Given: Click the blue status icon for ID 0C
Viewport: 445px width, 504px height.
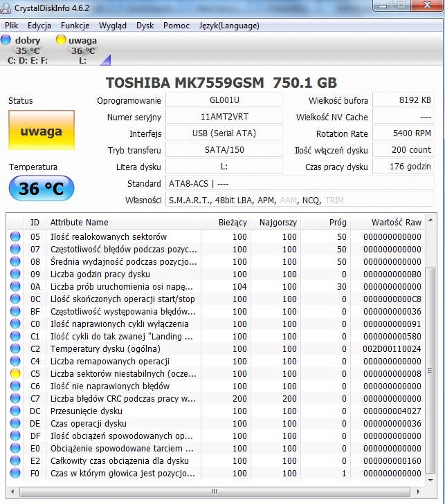Looking at the screenshot, I should [15, 299].
